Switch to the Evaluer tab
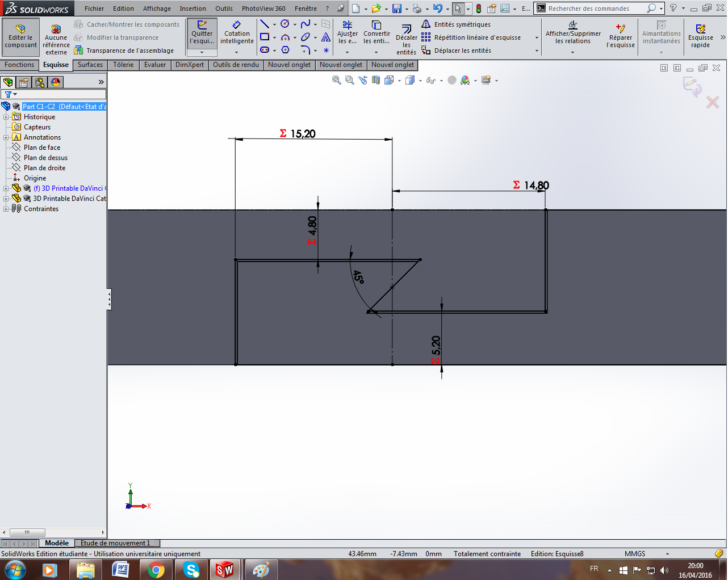This screenshot has width=728, height=580. [x=155, y=65]
